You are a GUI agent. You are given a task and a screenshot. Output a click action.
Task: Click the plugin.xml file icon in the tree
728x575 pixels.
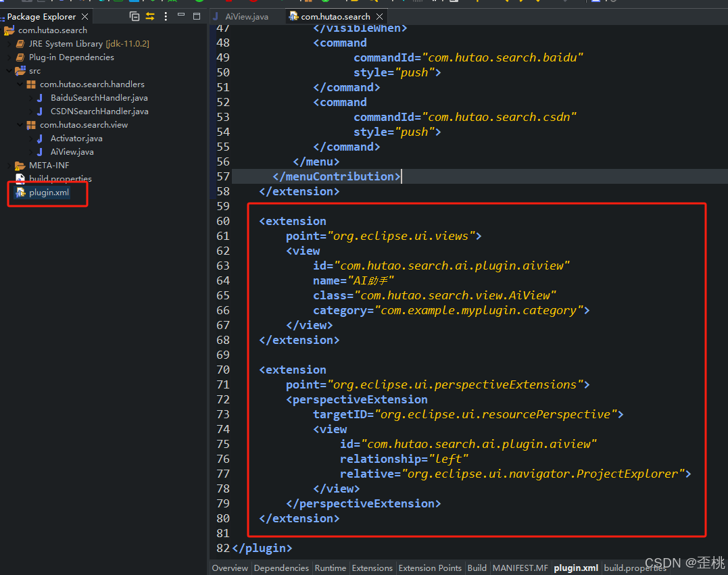(20, 192)
